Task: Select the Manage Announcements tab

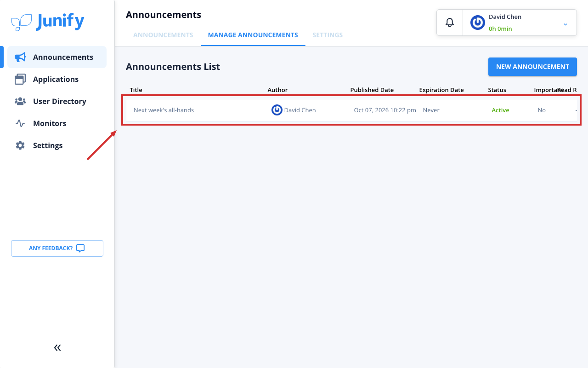Action: pyautogui.click(x=253, y=35)
